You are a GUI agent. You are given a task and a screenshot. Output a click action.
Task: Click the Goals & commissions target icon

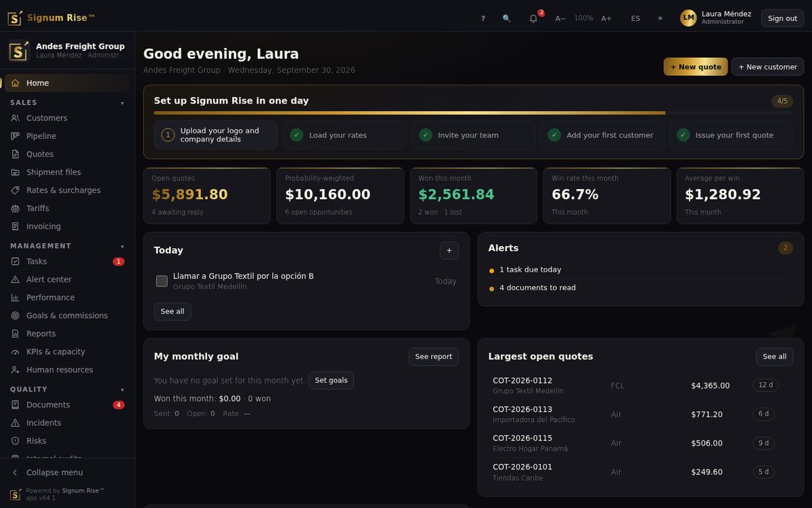coord(15,316)
